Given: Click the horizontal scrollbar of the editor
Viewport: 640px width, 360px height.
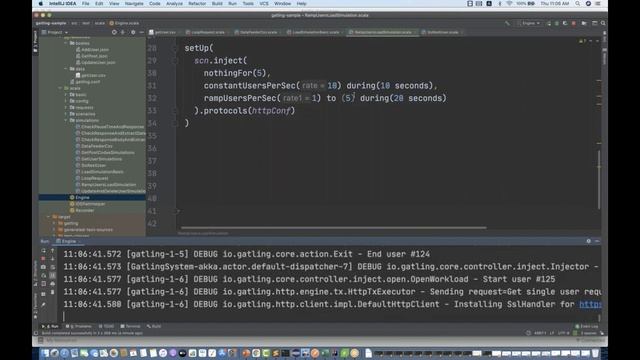Looking at the screenshot, I should (334, 228).
